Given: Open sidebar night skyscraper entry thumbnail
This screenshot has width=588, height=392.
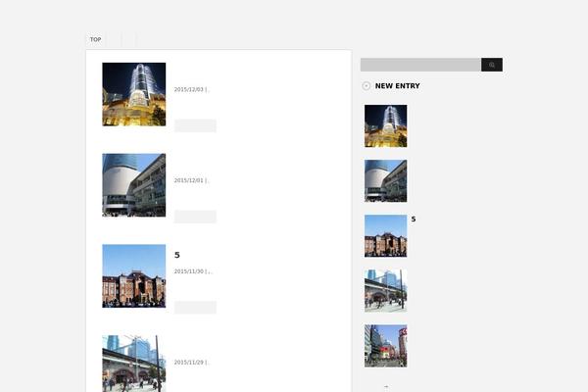Looking at the screenshot, I should pos(385,126).
